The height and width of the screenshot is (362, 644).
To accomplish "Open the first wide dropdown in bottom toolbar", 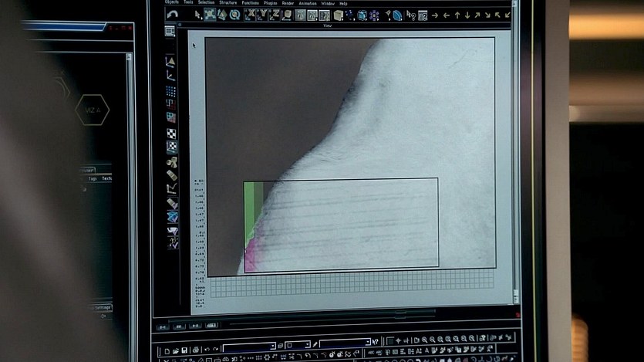I will click(x=249, y=347).
